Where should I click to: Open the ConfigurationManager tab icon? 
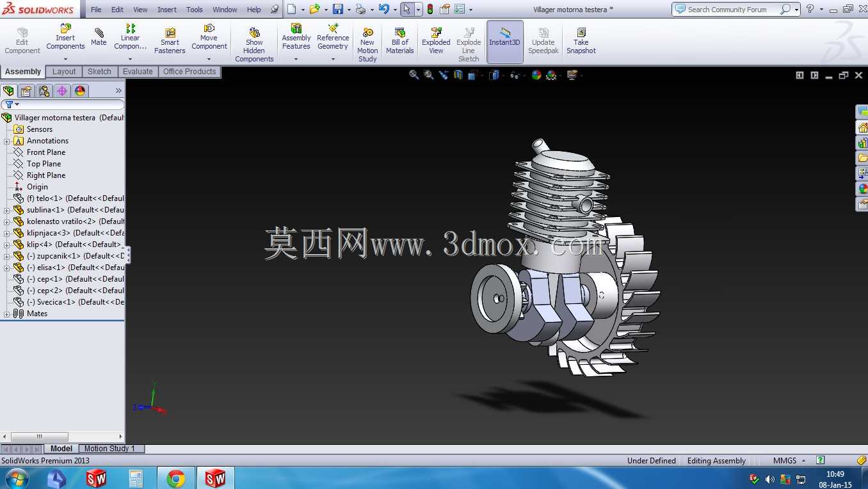tap(44, 91)
